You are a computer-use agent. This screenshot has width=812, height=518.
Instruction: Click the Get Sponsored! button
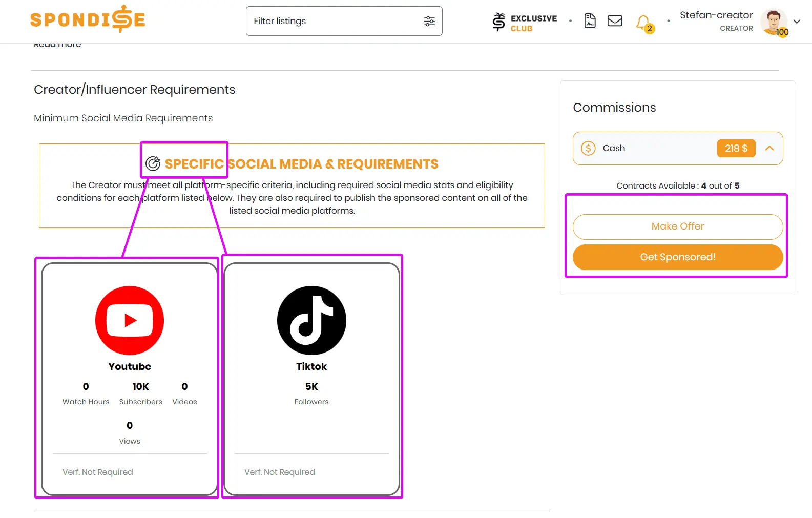678,257
